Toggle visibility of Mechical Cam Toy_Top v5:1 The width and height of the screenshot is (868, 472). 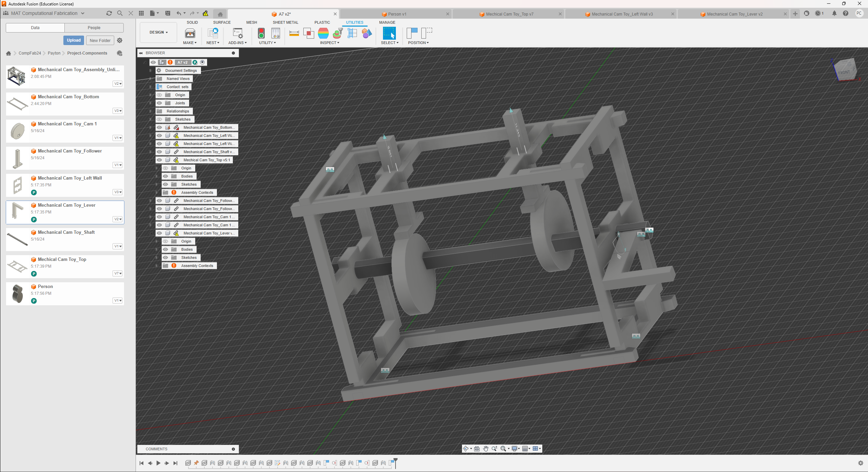coord(159,160)
